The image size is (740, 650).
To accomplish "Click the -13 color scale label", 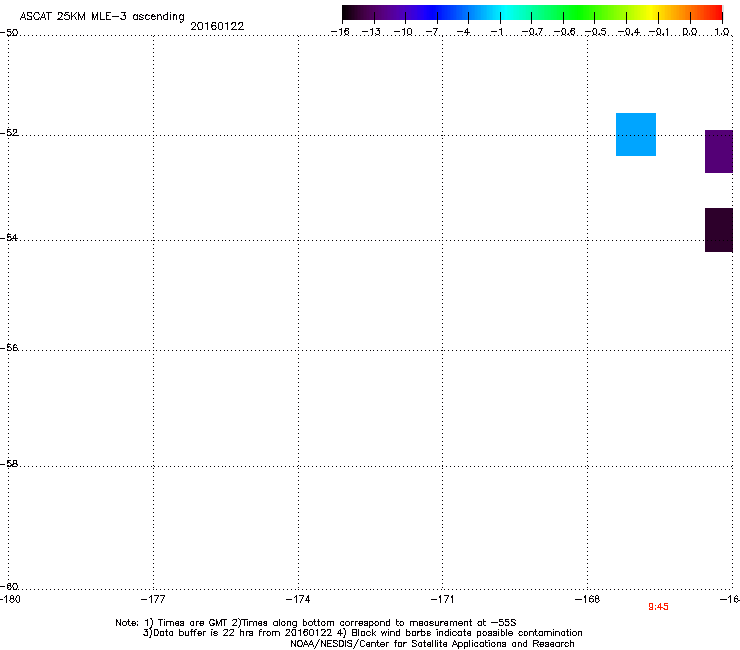I will point(371,32).
